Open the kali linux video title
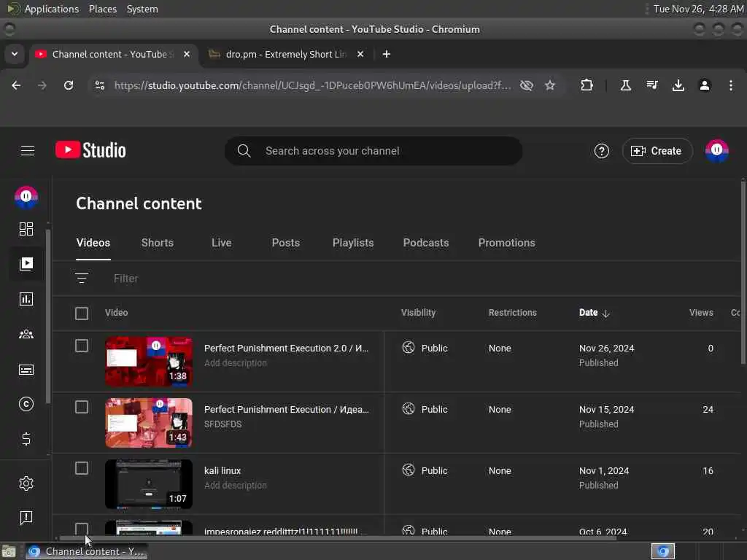This screenshot has height=560, width=747. (222, 470)
